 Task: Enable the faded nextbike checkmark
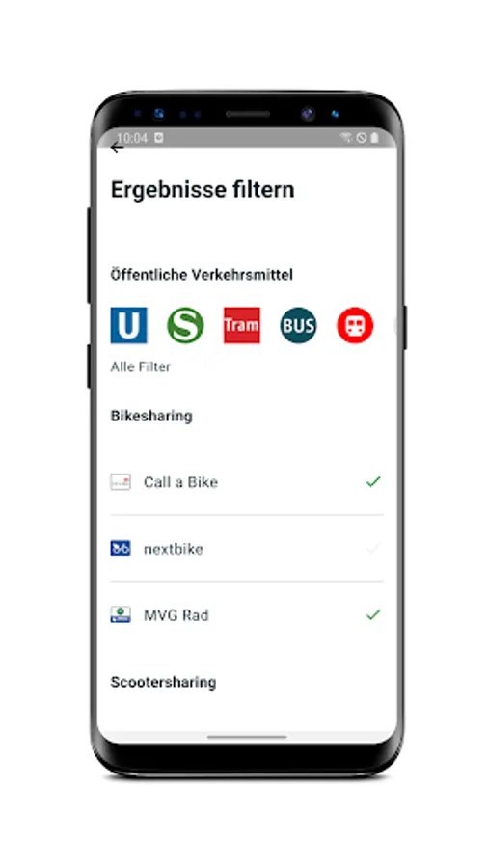pos(373,549)
